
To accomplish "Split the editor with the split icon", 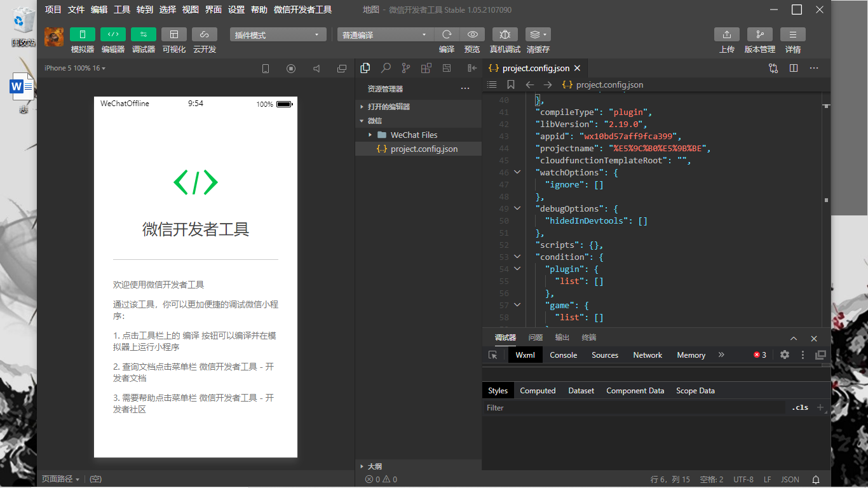I will pos(794,68).
